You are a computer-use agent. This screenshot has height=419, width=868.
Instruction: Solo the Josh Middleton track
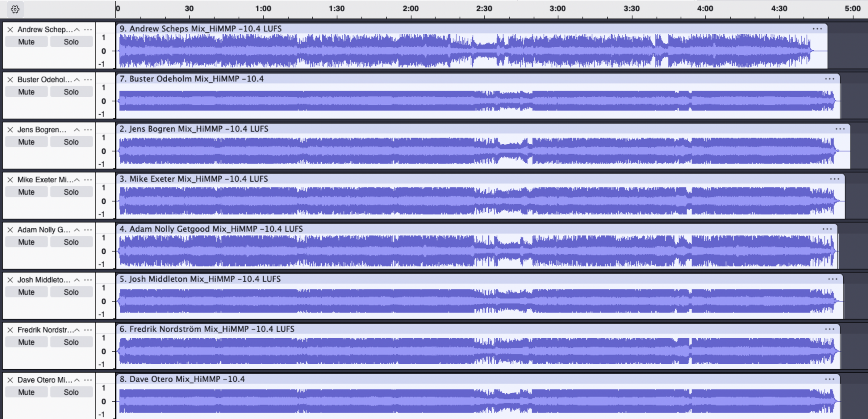pos(71,292)
